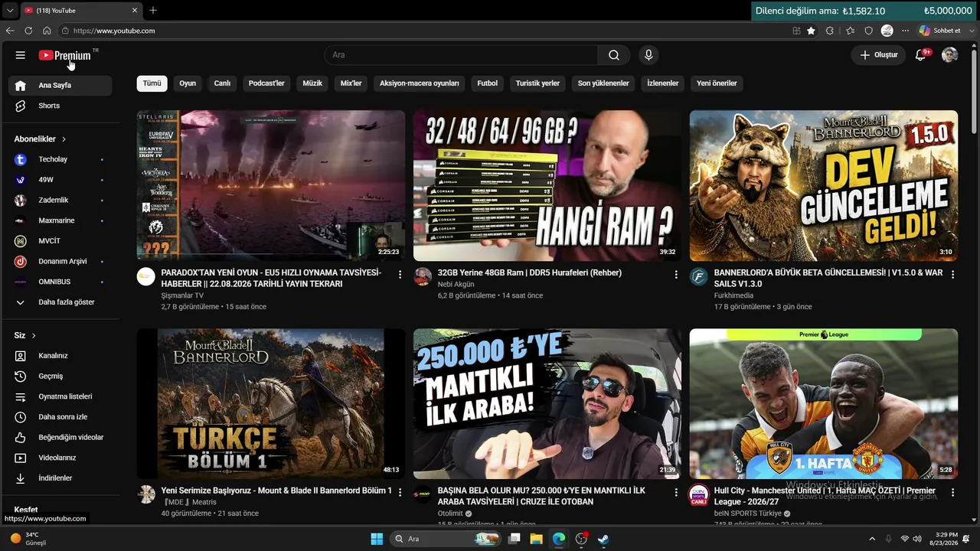Select the Turistik yerler filter chip
This screenshot has width=980, height=551.
click(537, 83)
